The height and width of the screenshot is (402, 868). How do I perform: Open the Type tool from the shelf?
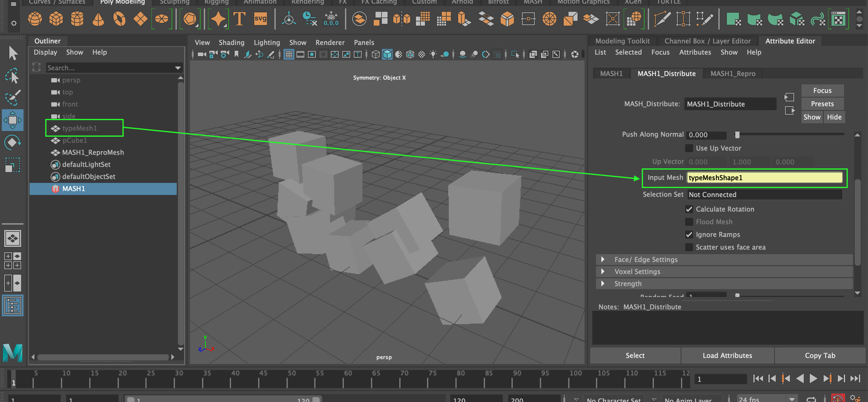(239, 19)
